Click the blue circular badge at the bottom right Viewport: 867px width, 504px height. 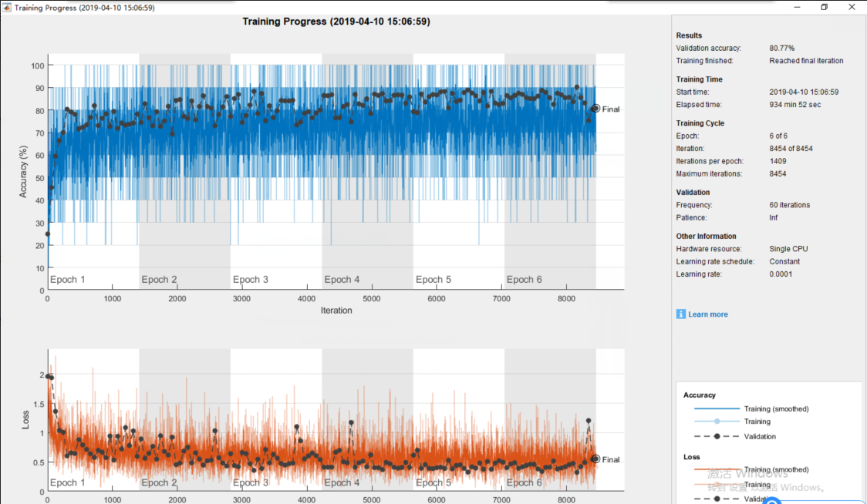[772, 500]
